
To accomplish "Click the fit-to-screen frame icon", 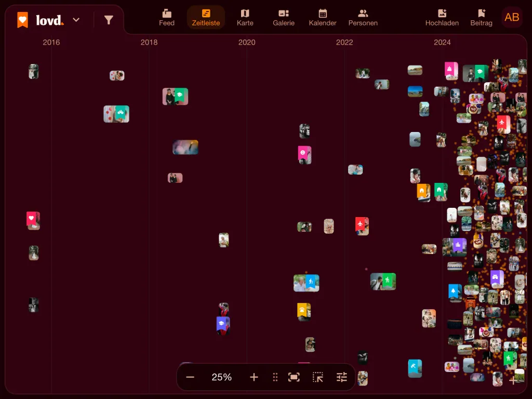I will [x=294, y=377].
